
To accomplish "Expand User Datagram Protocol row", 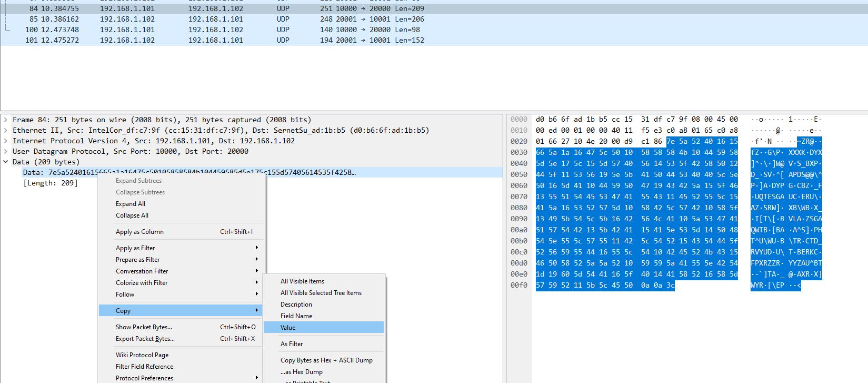I will point(6,152).
